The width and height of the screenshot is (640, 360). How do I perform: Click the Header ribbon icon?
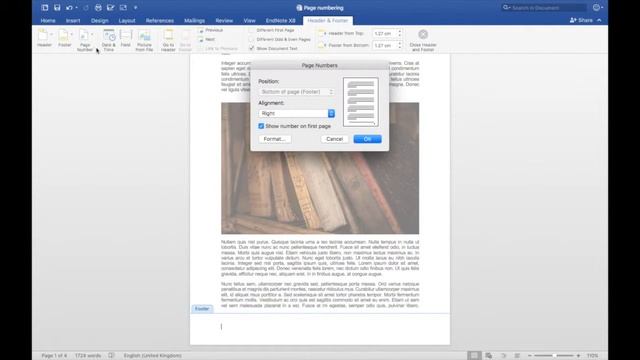43,35
